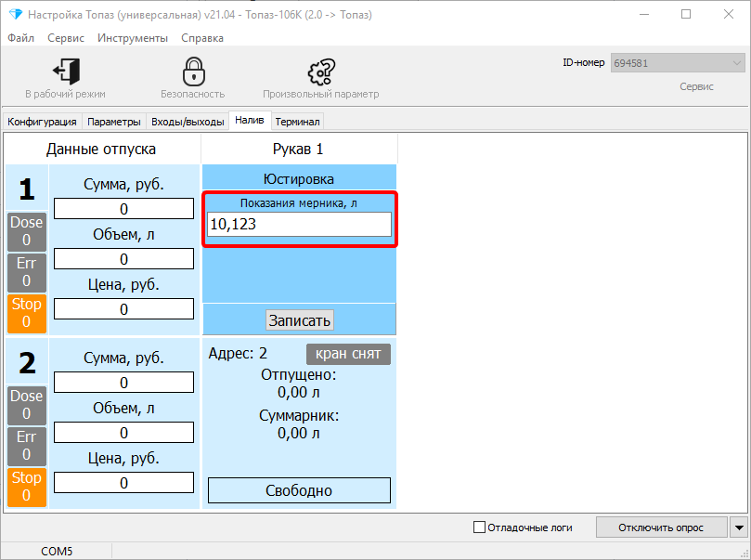Click the Отключить опрос button
Image resolution: width=751 pixels, height=560 pixels.
[661, 527]
